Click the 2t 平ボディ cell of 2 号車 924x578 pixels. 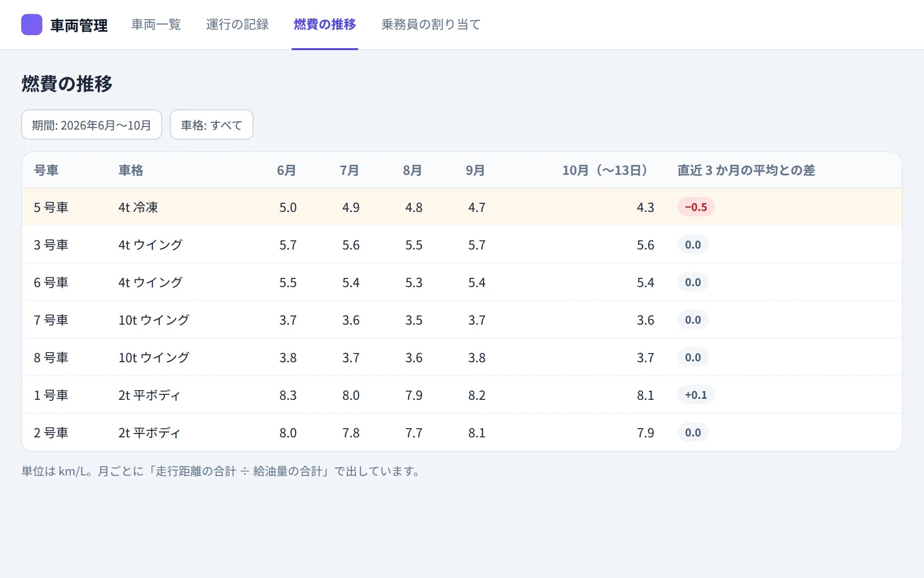[149, 433]
